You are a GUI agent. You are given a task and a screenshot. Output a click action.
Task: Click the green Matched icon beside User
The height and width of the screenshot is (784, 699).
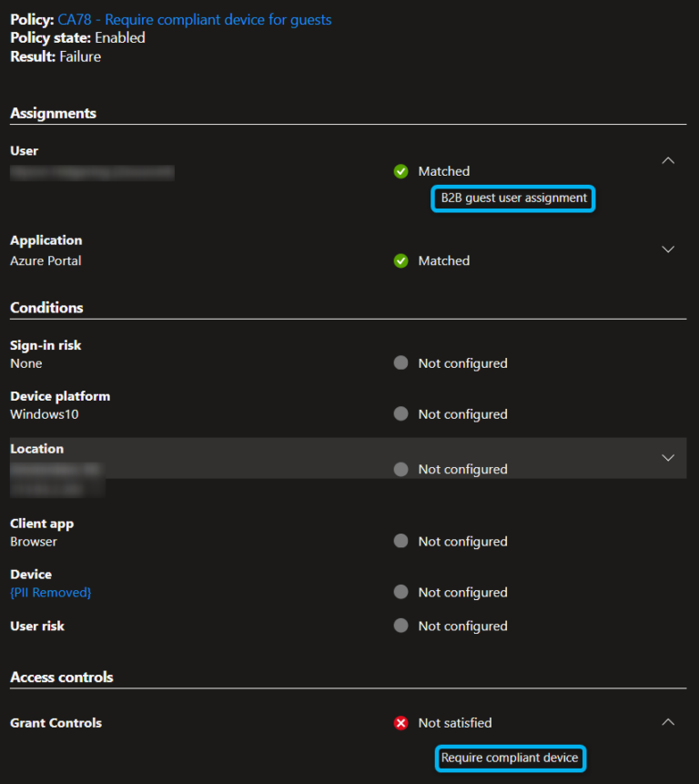point(400,170)
